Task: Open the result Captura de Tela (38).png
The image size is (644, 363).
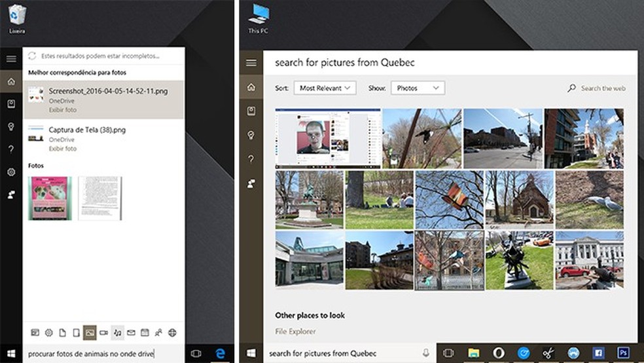Action: (103, 138)
